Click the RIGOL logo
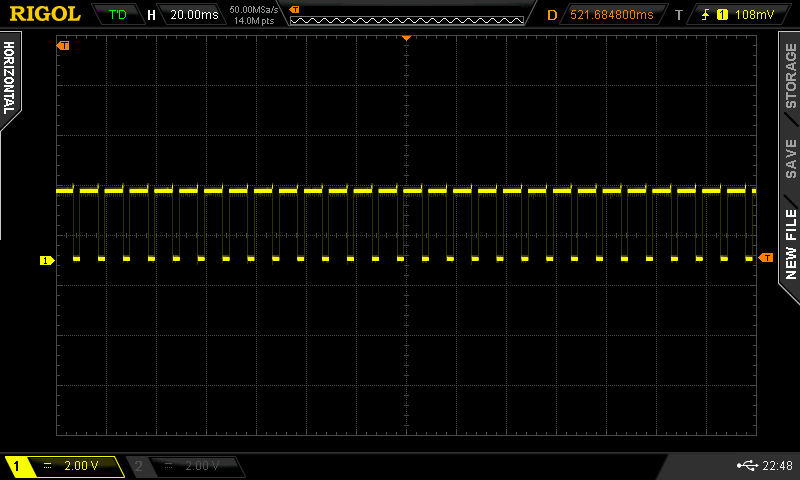The width and height of the screenshot is (800, 480). coord(45,14)
